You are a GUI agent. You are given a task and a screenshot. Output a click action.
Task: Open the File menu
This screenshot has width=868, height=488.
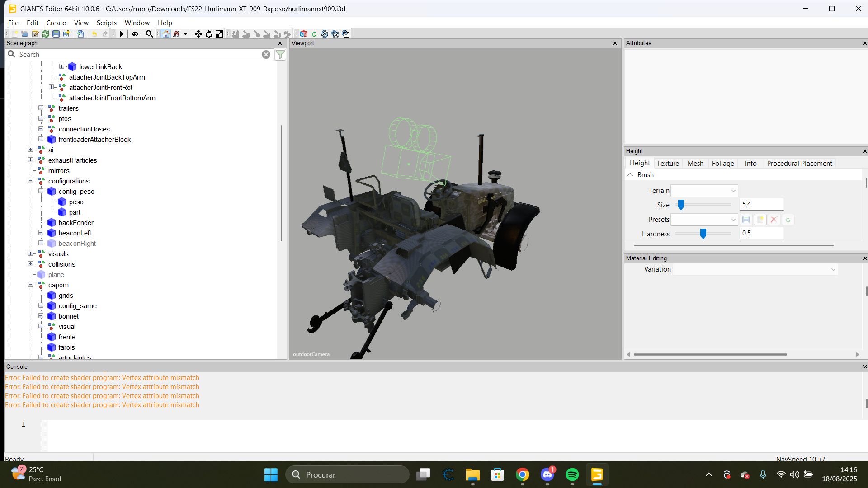[13, 23]
